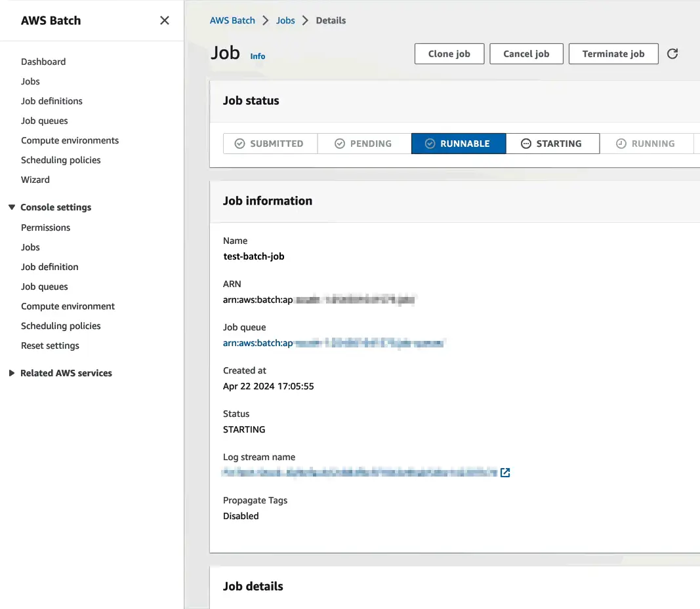The width and height of the screenshot is (700, 609).
Task: Open Compute environment under Console settings
Action: tap(68, 306)
